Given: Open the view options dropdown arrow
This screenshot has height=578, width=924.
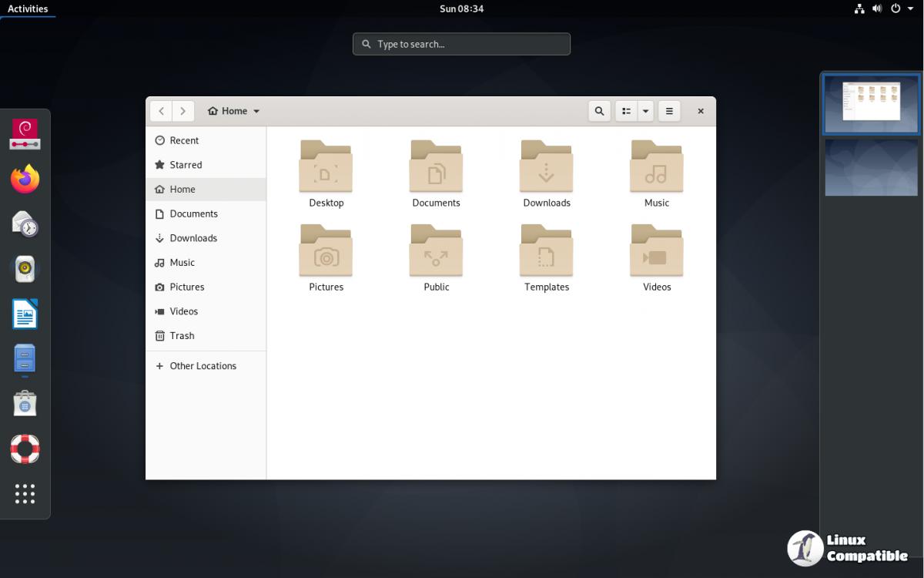Looking at the screenshot, I should tap(645, 111).
